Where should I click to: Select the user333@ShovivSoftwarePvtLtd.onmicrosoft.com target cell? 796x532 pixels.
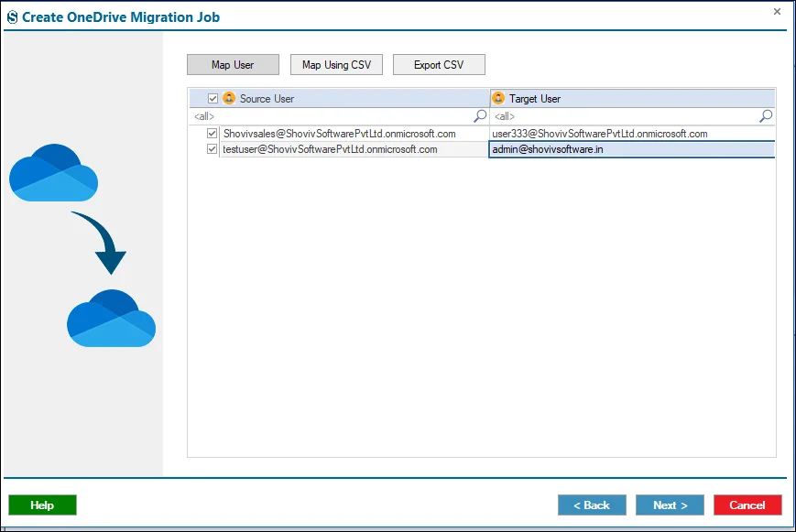point(632,134)
